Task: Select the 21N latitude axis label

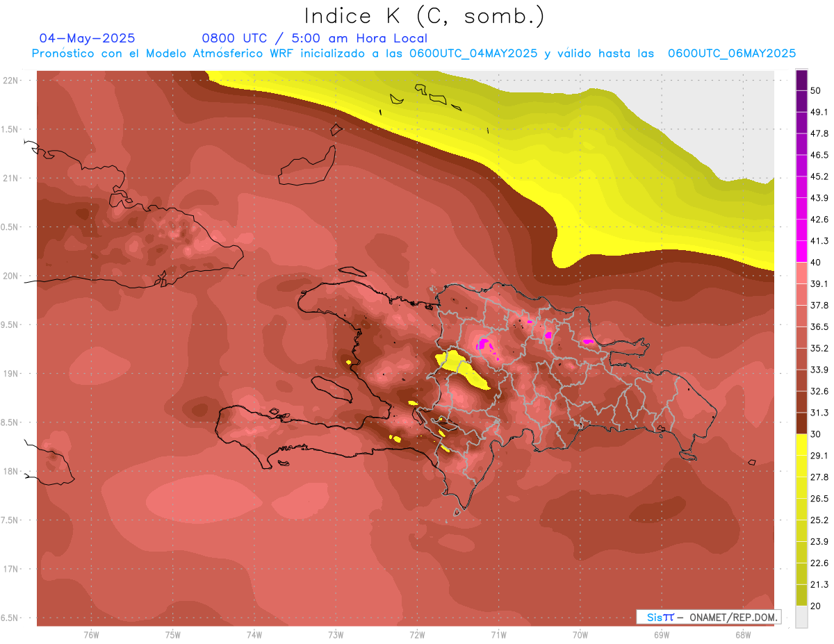Action: pyautogui.click(x=10, y=179)
